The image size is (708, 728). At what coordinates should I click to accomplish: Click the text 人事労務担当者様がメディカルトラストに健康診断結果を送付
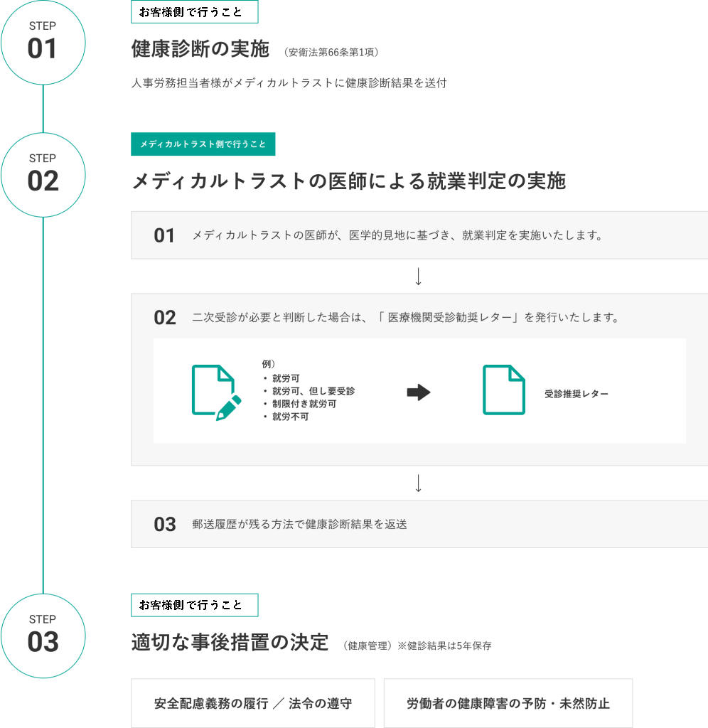coord(289,83)
